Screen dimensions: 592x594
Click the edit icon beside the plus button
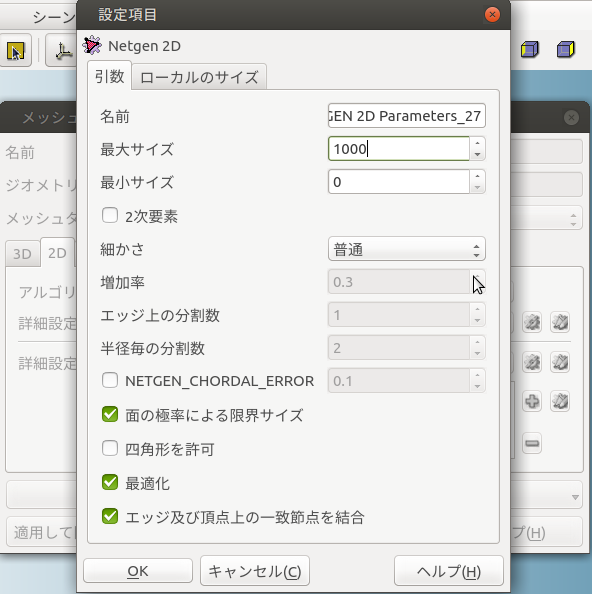click(560, 401)
